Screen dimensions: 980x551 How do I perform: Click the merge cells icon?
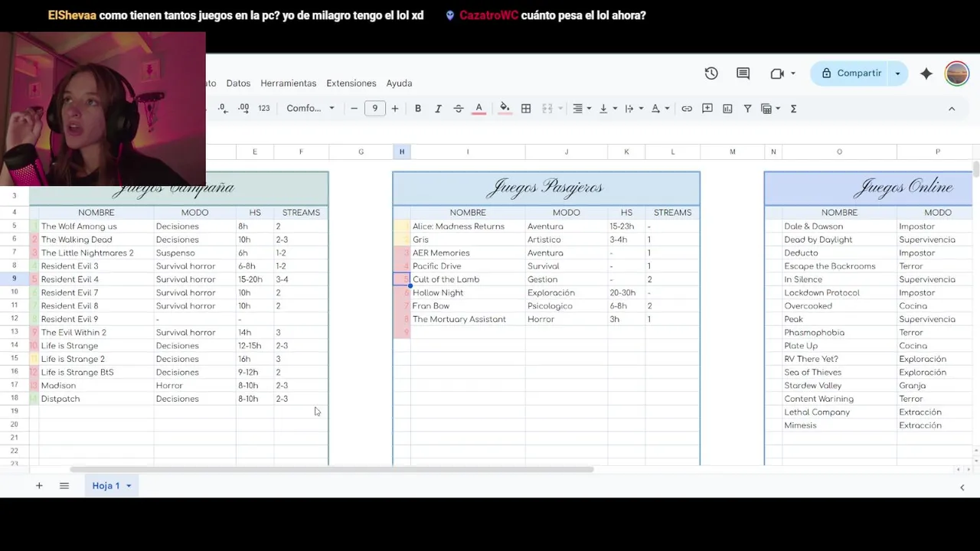[x=547, y=109]
